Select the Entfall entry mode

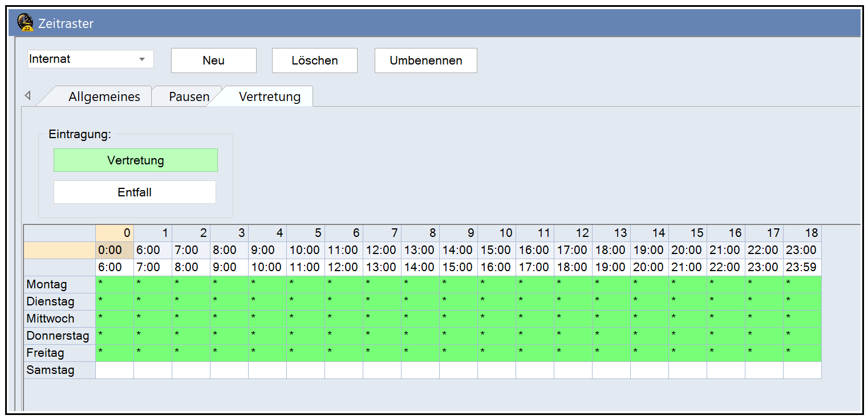(135, 192)
